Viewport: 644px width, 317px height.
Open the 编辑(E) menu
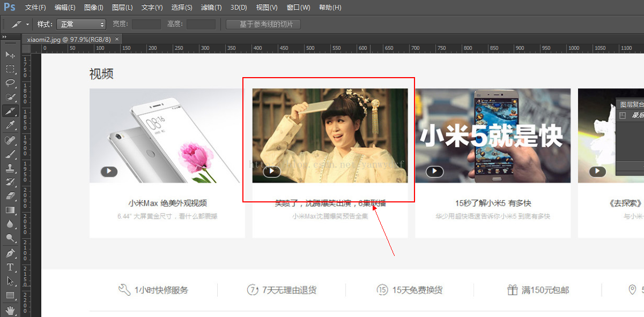tap(65, 7)
